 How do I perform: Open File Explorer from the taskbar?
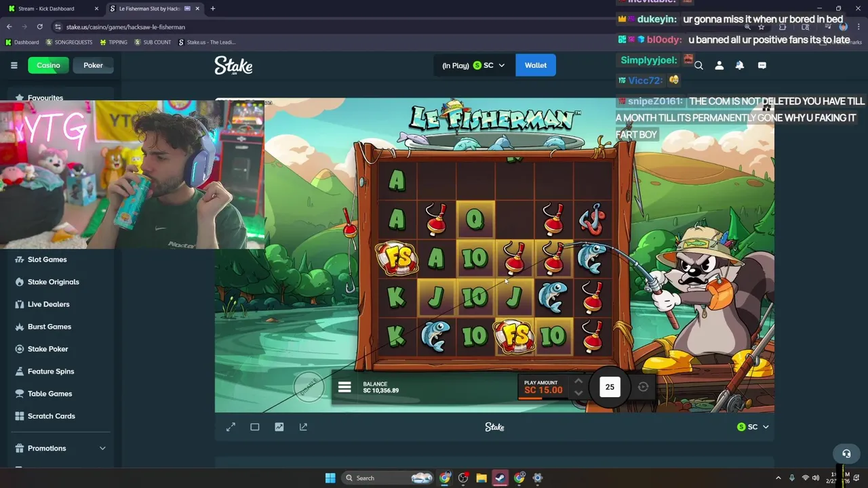(x=481, y=478)
